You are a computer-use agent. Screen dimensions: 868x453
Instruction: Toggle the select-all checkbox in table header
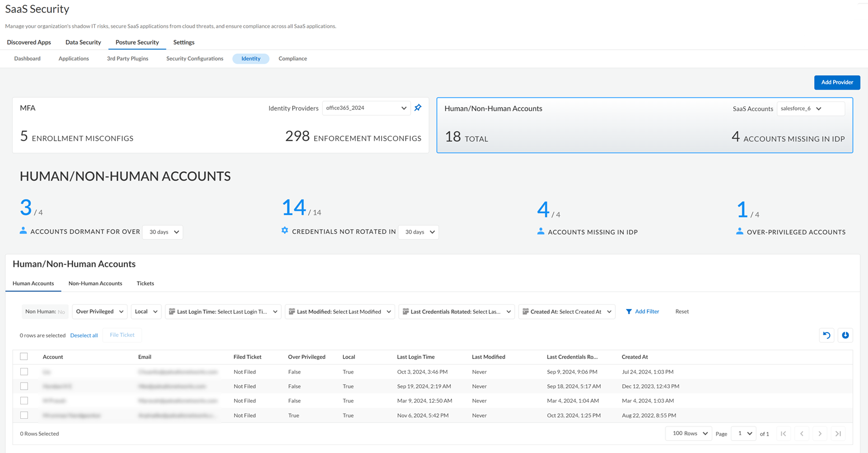(x=24, y=356)
